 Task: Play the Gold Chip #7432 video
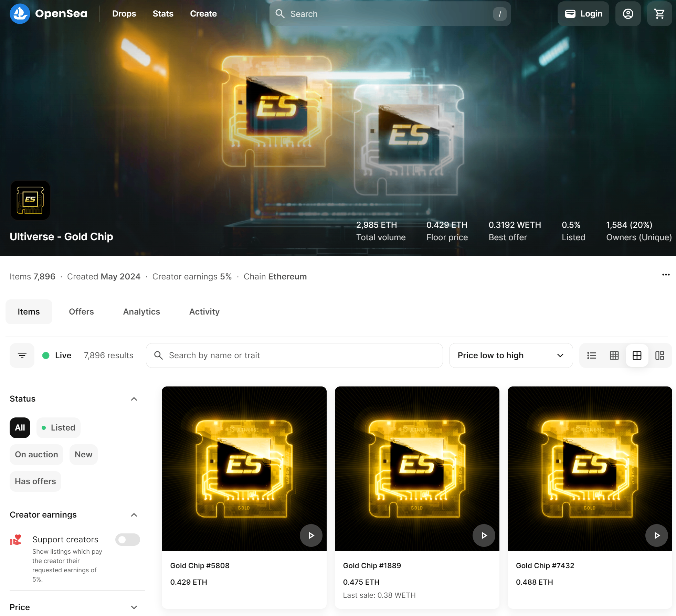(x=657, y=535)
